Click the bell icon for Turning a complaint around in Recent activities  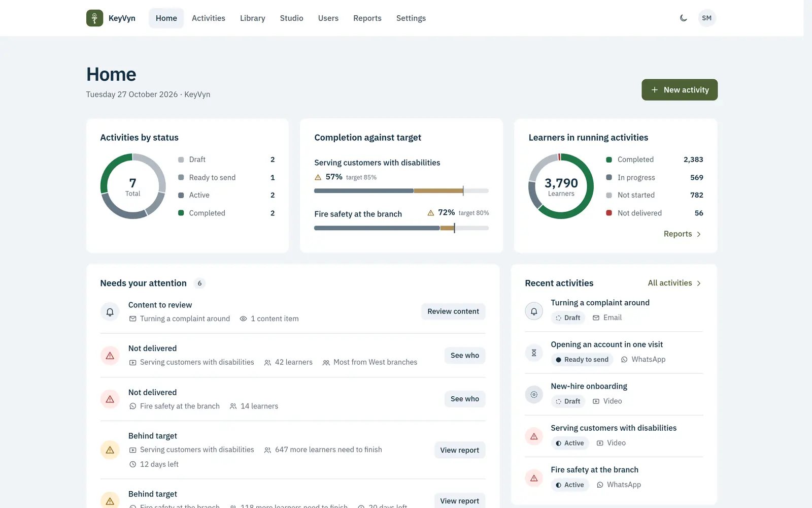click(534, 311)
